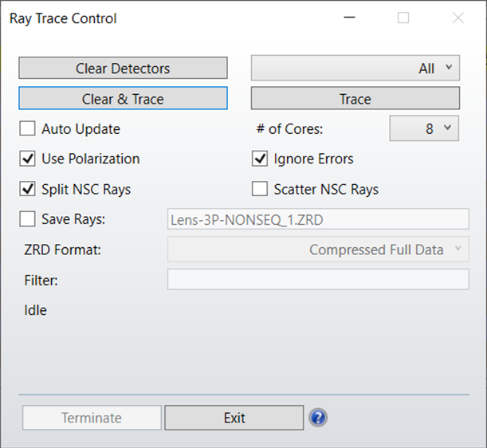This screenshot has width=487, height=448.
Task: Close the Ray Trace Control window
Action: tap(458, 18)
